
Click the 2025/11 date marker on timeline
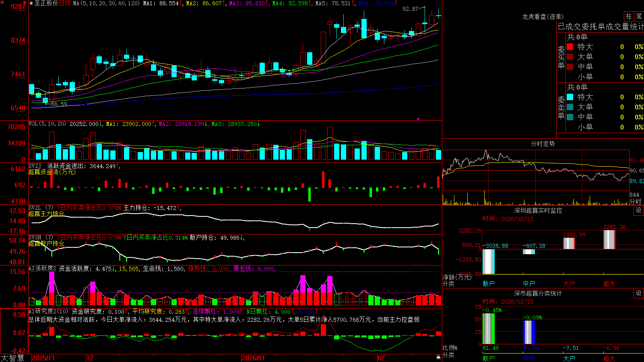(43, 358)
